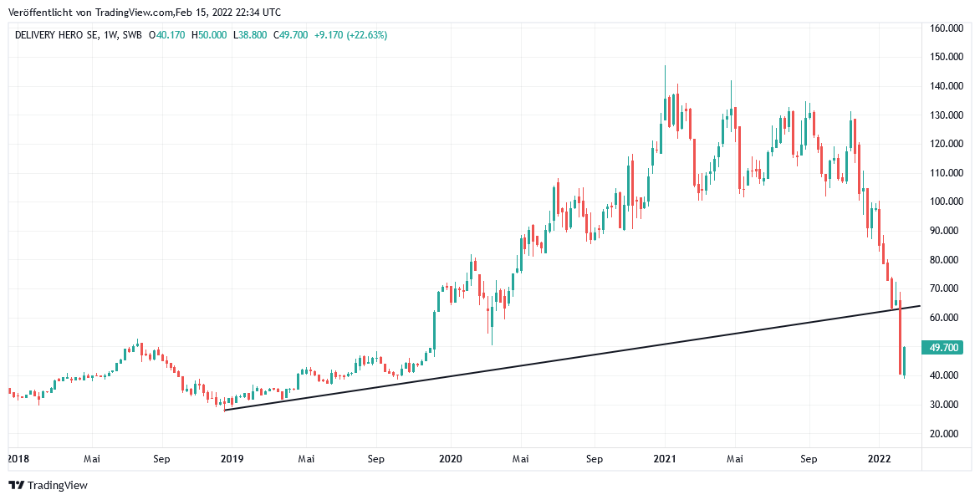Click the Sep label between 2020 and 2021
Screen dimensions: 980x500
click(595, 459)
